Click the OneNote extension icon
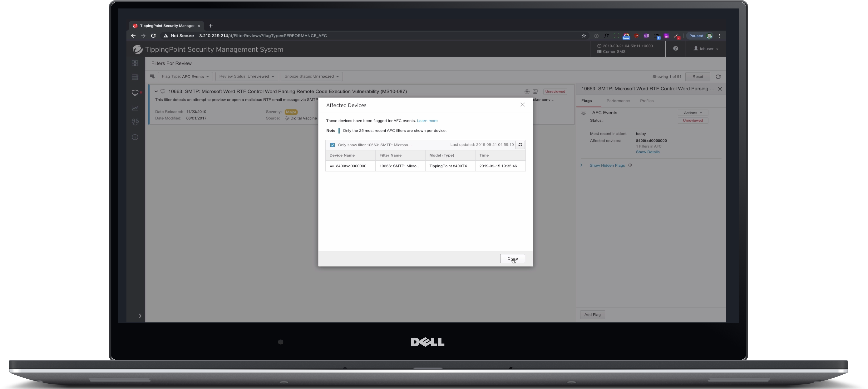Viewport: 868px width, 389px height. click(646, 36)
